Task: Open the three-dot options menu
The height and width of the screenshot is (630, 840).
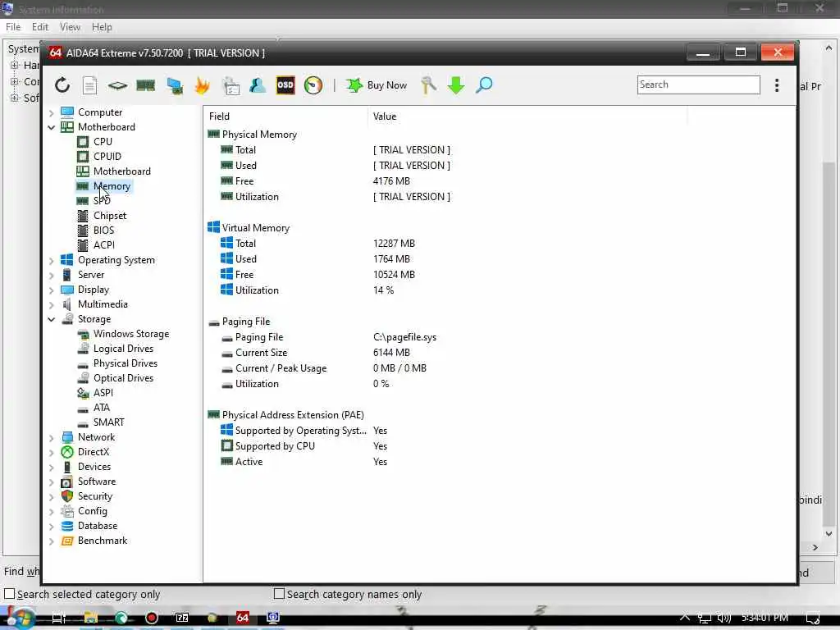Action: [x=777, y=85]
